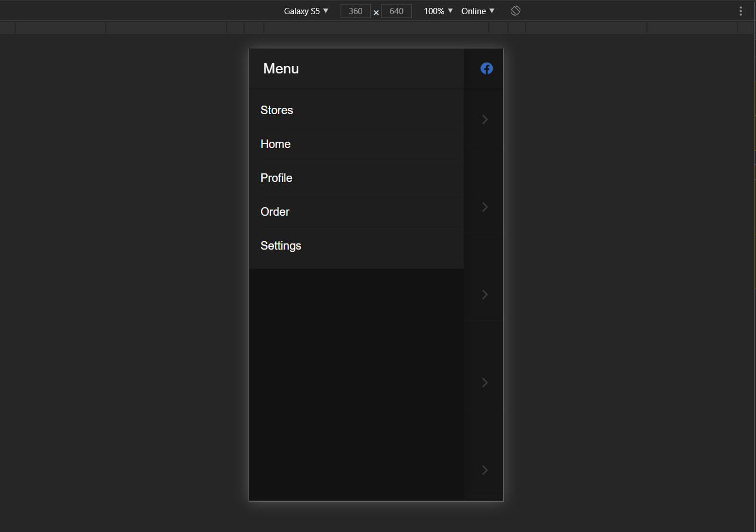The width and height of the screenshot is (756, 532).
Task: Open the DevTools three-dot options menu
Action: point(741,11)
